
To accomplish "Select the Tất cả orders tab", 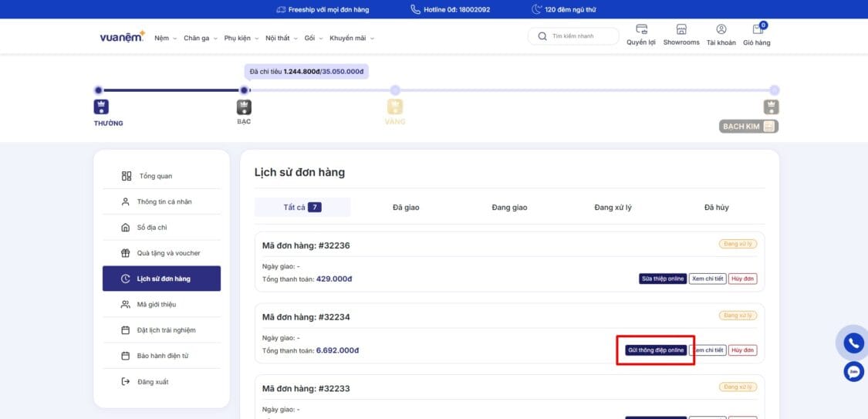I will point(302,207).
